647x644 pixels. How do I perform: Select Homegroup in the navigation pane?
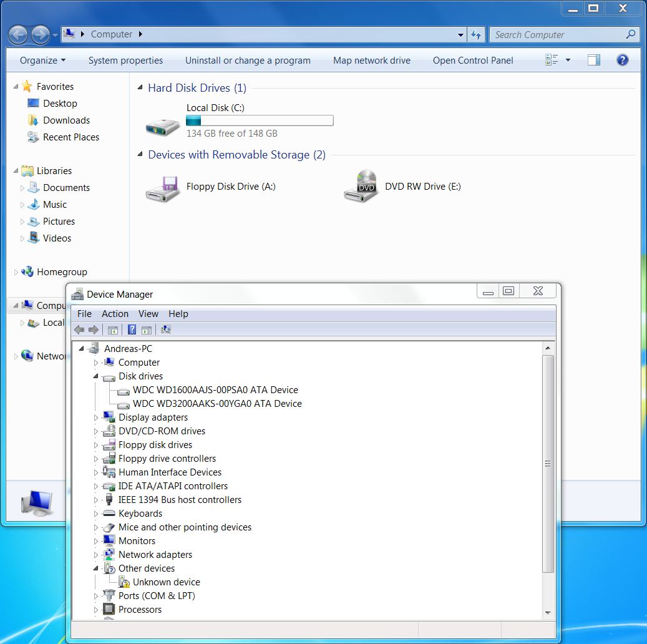pos(62,271)
